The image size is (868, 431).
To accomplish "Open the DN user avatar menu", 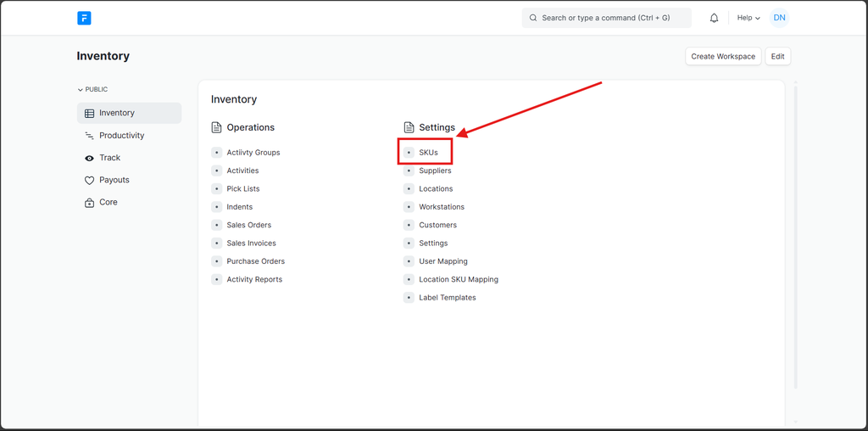I will 779,18.
